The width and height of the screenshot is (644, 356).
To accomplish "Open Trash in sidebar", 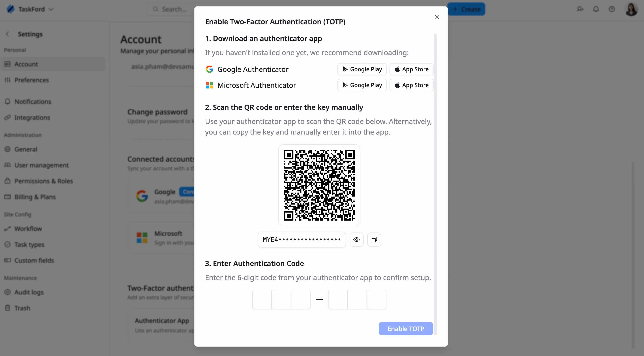I will [53, 308].
